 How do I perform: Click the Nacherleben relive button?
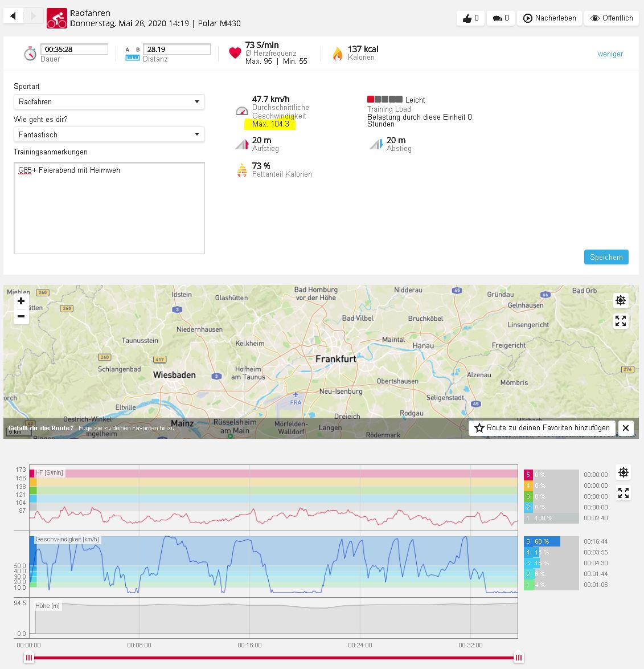(549, 18)
